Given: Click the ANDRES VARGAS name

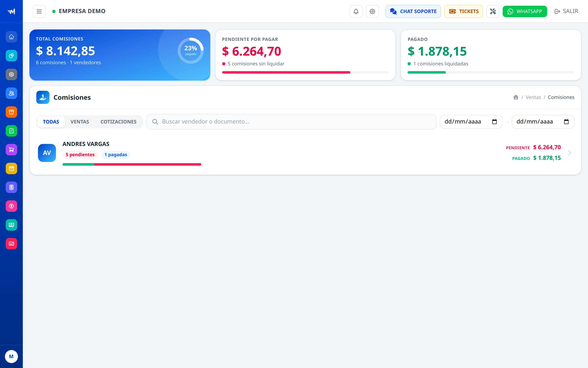Looking at the screenshot, I should [86, 144].
